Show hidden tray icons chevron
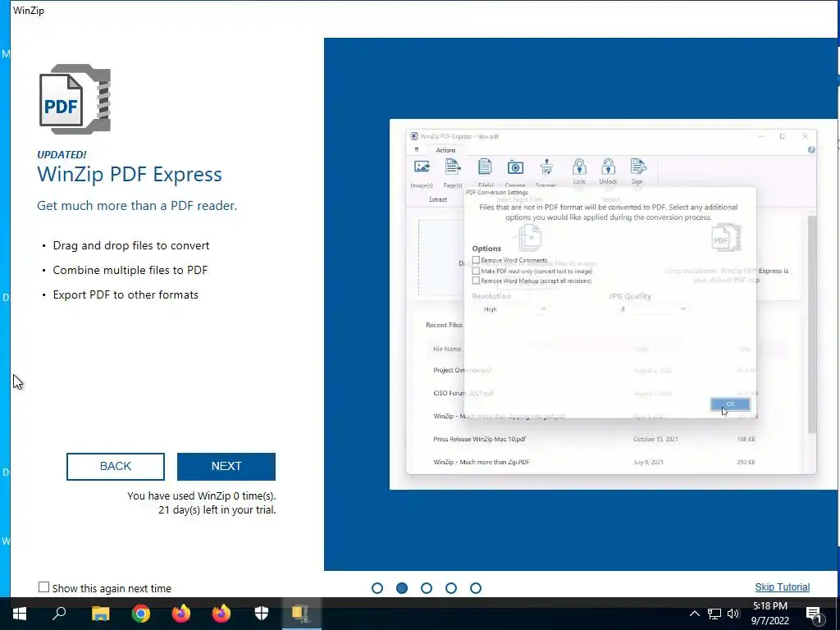 click(x=694, y=614)
